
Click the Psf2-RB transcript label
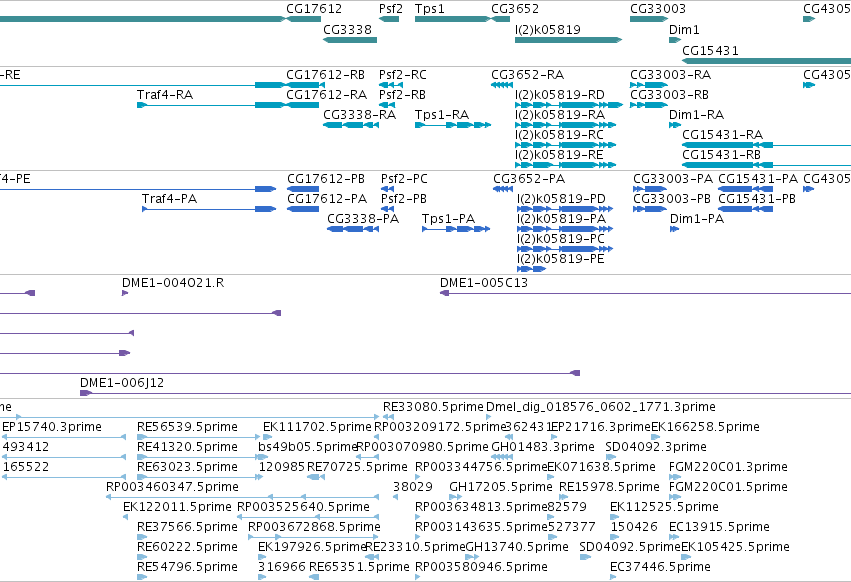click(402, 94)
